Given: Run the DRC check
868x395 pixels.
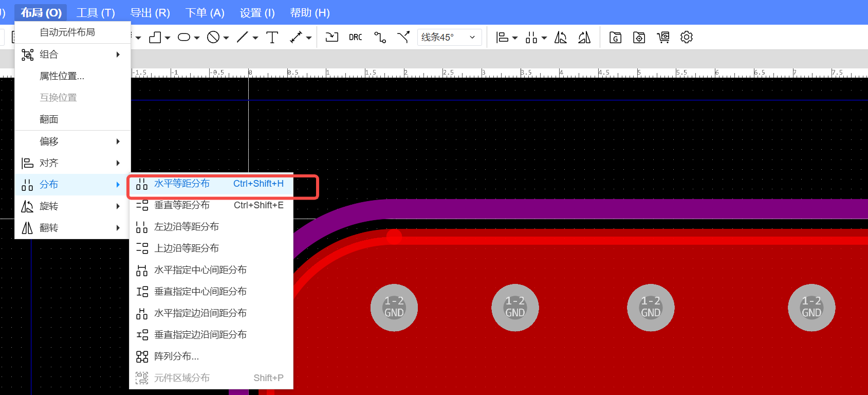Looking at the screenshot, I should pos(355,37).
